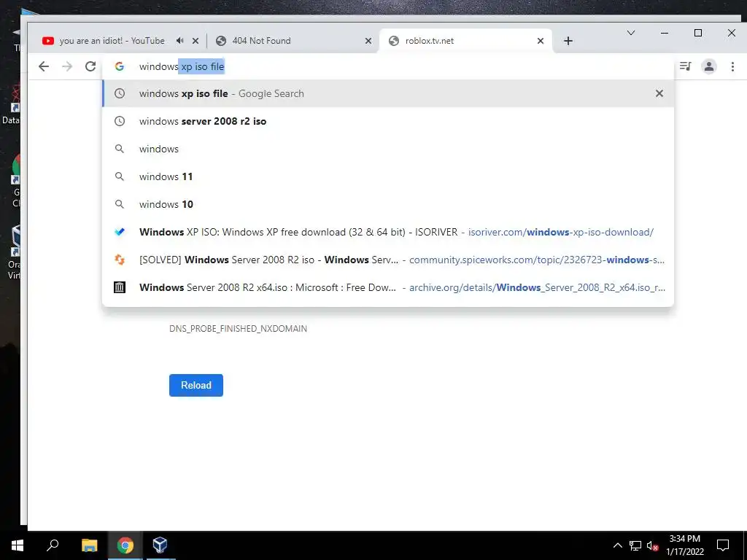The height and width of the screenshot is (560, 747).
Task: Open the tab search chevron
Action: pos(631,33)
